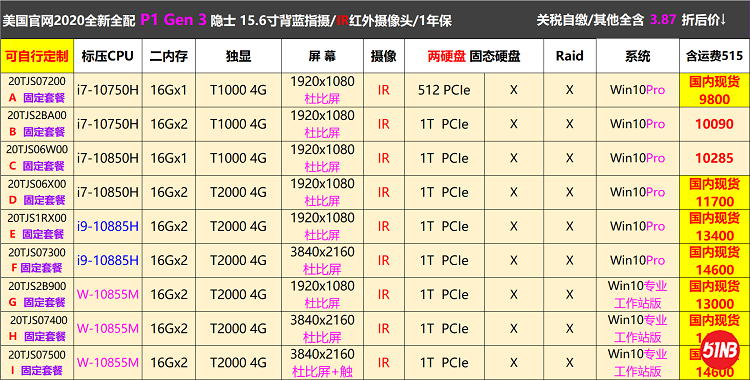Viewport: 750px width, 380px height.
Task: Select model number 20TJS07300
Action: 37,252
